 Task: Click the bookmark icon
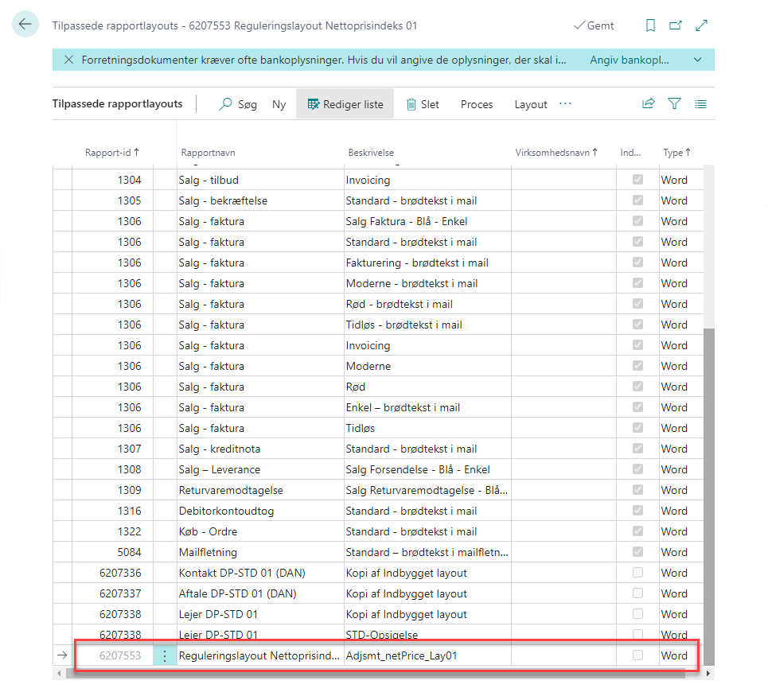pos(650,25)
